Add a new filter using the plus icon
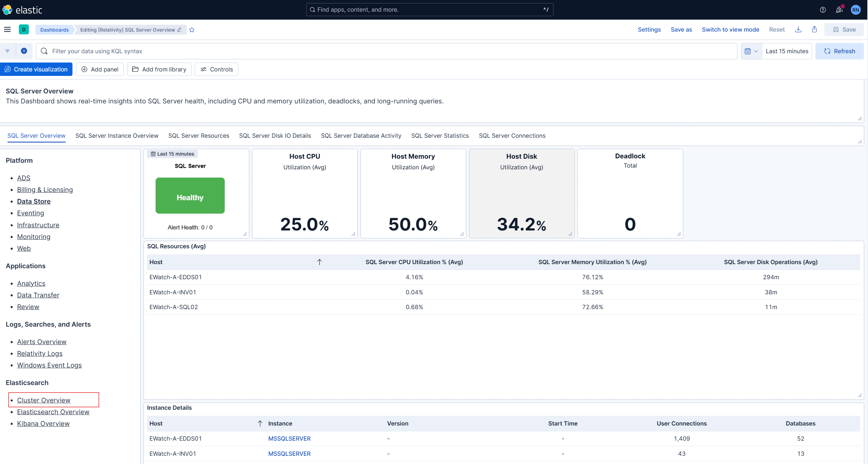 coord(24,51)
